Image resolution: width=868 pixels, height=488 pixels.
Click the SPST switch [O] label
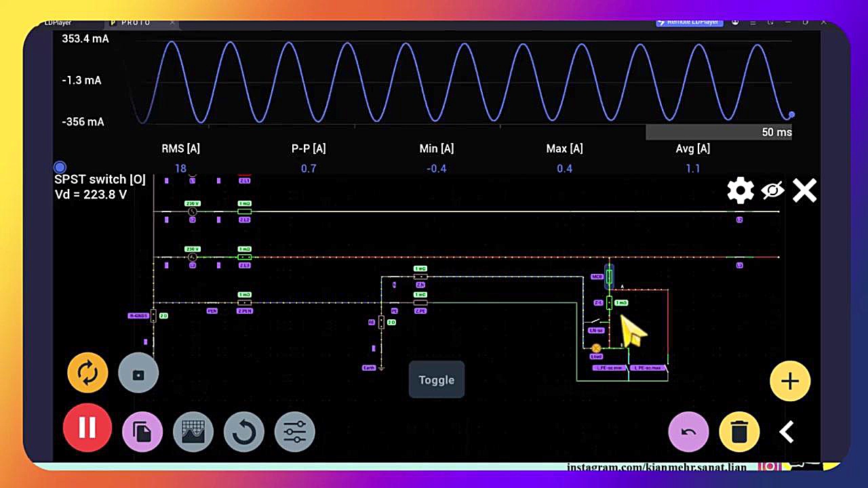(x=100, y=180)
